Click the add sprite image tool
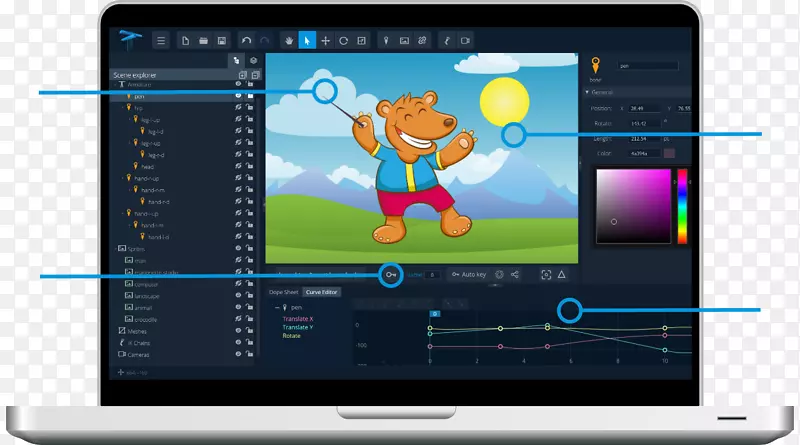Viewport: 800px width, 445px height. click(404, 41)
